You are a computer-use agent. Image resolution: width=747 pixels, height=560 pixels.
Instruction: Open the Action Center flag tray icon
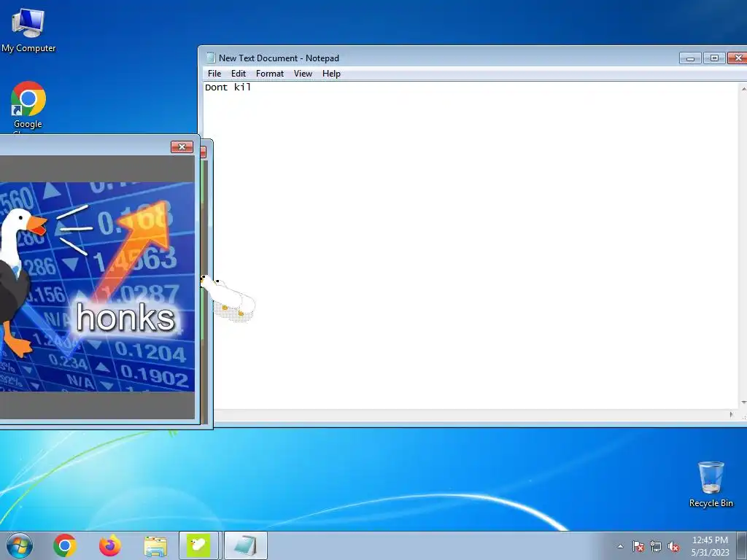pyautogui.click(x=638, y=546)
